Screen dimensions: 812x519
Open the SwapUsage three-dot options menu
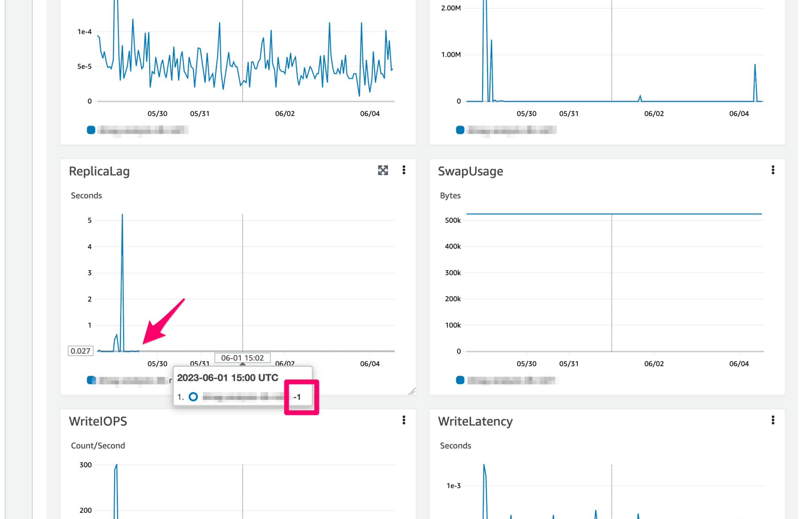click(773, 170)
